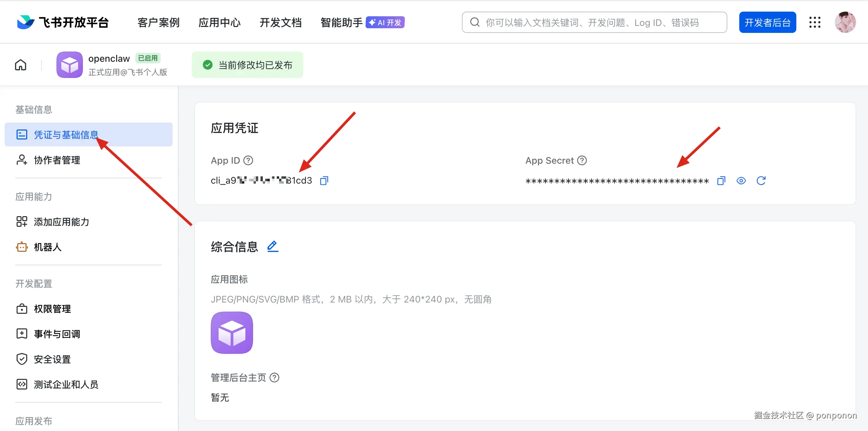Viewport: 868px width, 431px height.
Task: Reveal the hidden App Secret
Action: point(741,181)
